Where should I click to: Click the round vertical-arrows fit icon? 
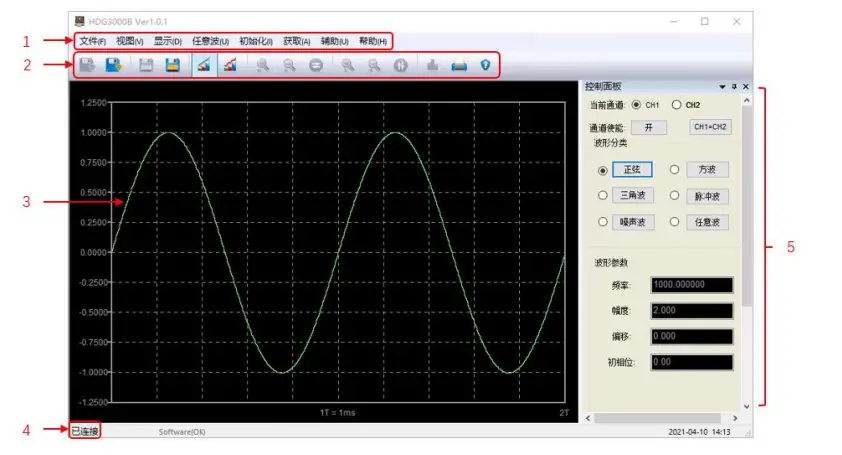[x=401, y=66]
